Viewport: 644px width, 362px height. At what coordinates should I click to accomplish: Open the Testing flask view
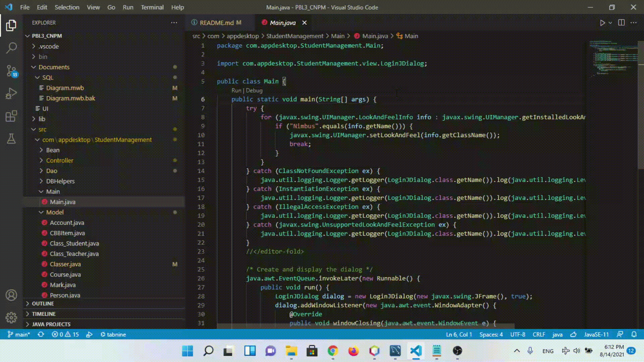[x=11, y=139]
